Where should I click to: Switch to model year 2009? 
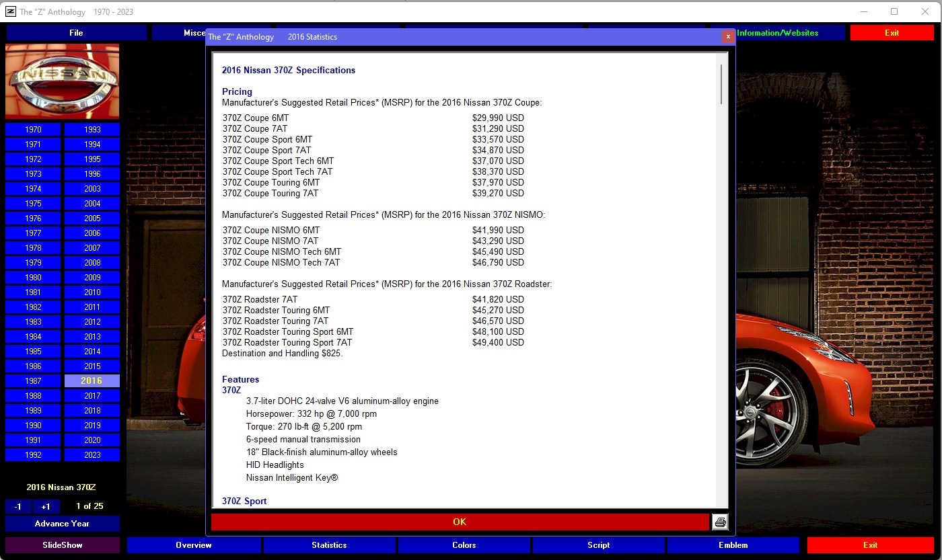pyautogui.click(x=92, y=278)
